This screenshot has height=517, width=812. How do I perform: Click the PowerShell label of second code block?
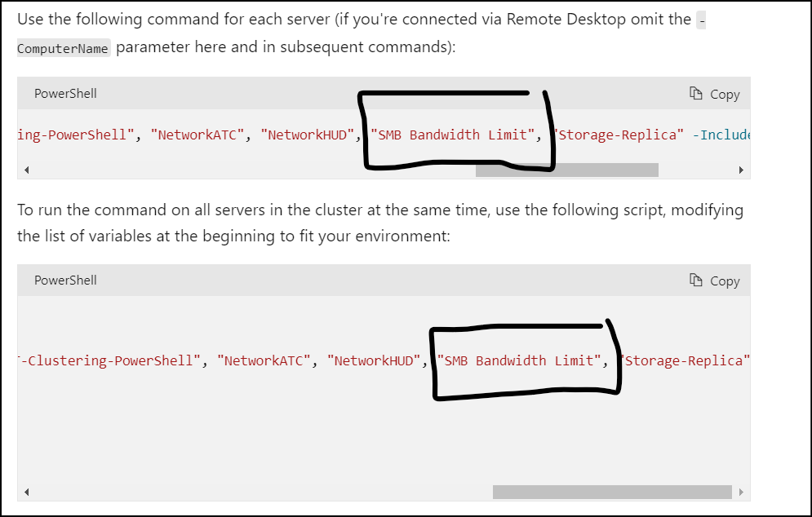click(65, 281)
